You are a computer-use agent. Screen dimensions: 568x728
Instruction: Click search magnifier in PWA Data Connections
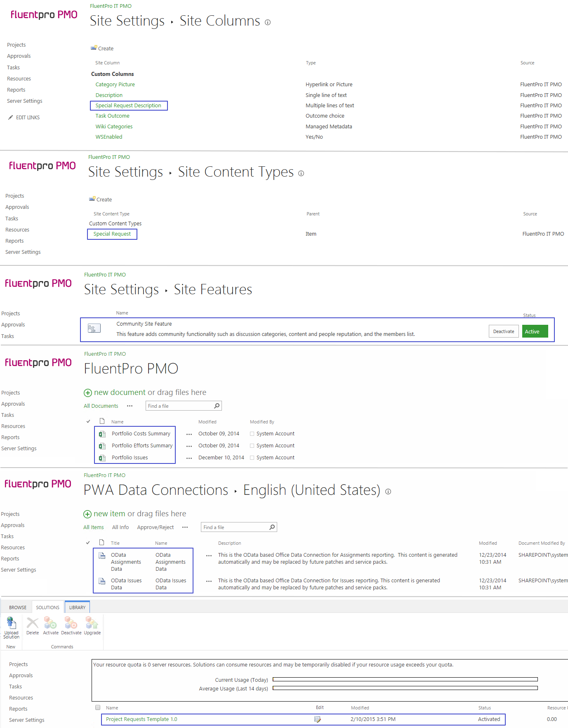[272, 527]
